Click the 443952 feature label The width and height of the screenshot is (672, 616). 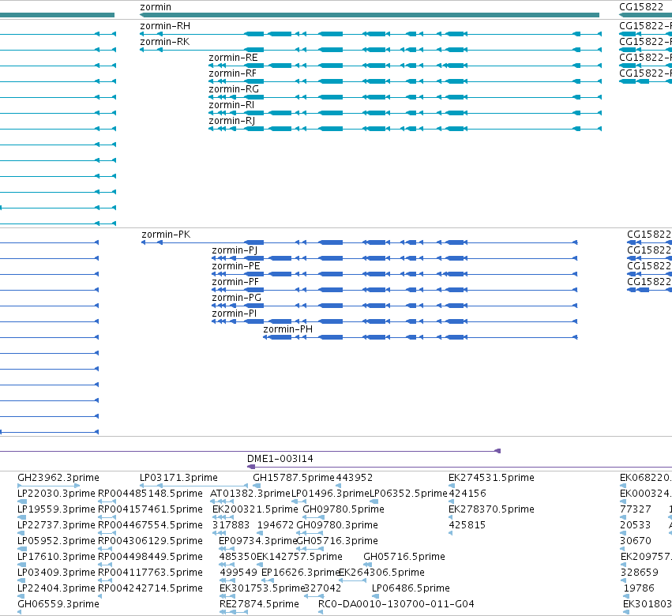[355, 478]
